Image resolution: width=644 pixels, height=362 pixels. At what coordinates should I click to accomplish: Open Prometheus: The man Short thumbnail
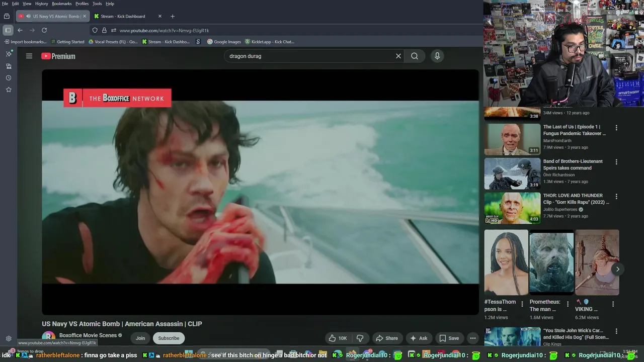point(551,262)
